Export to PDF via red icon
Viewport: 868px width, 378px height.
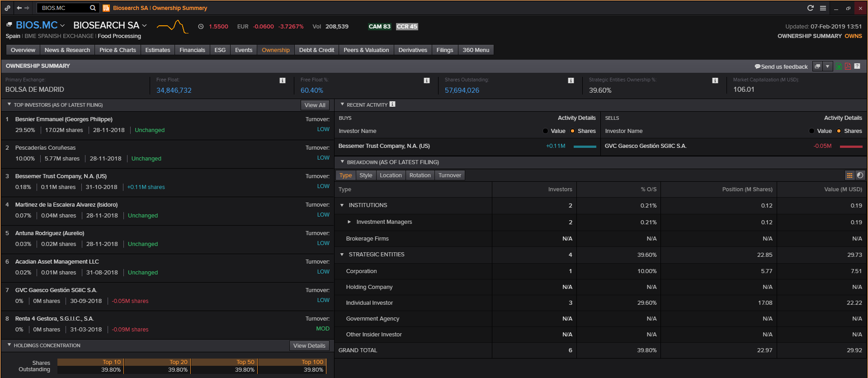pos(848,66)
